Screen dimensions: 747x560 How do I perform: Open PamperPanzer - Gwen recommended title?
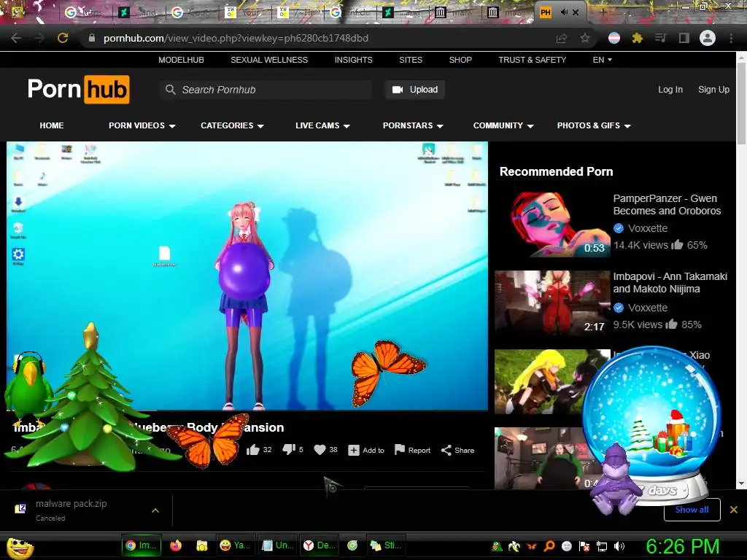(x=667, y=204)
